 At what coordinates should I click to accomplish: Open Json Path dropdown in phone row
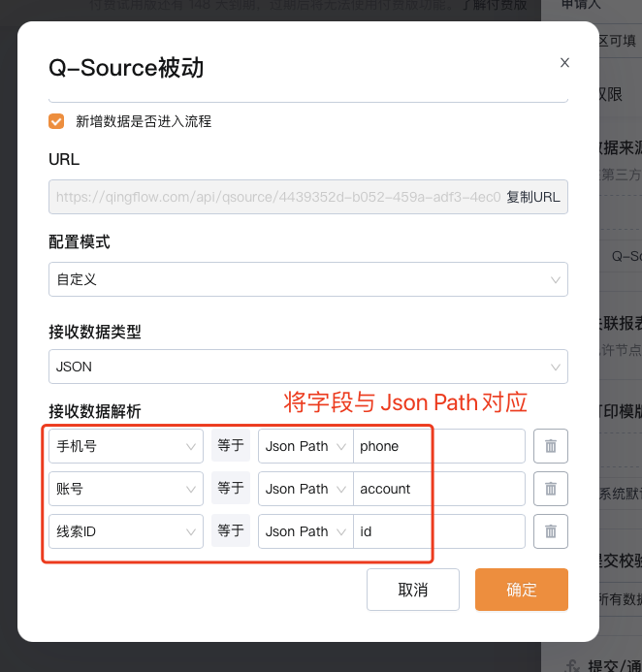305,446
